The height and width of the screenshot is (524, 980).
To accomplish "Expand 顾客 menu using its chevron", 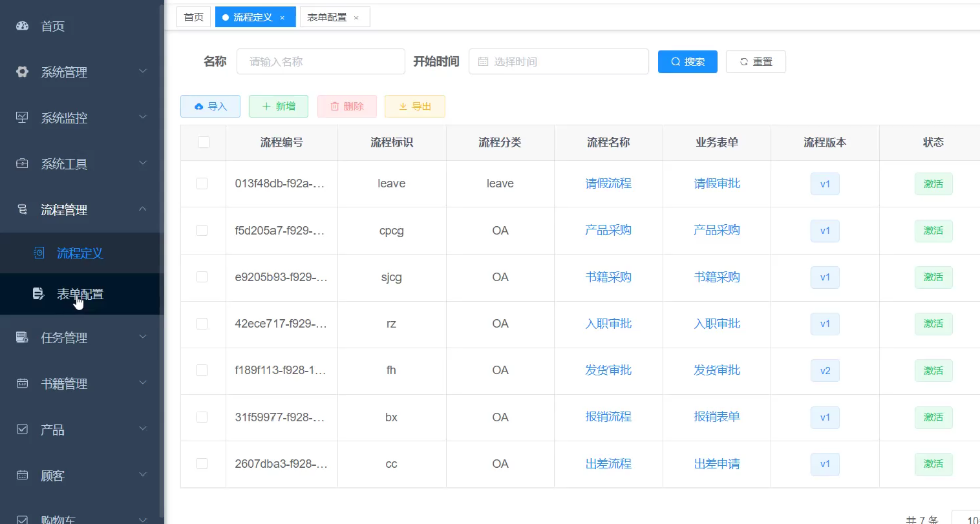I will pyautogui.click(x=143, y=474).
